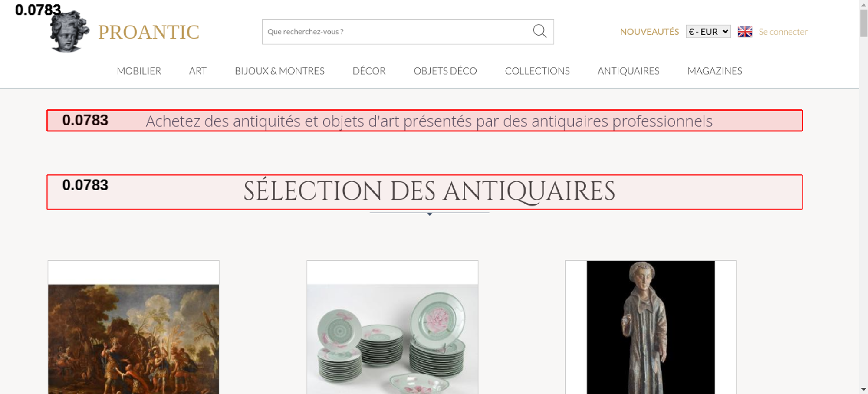The image size is (868, 394).
Task: Click the Se connecter link
Action: click(783, 32)
